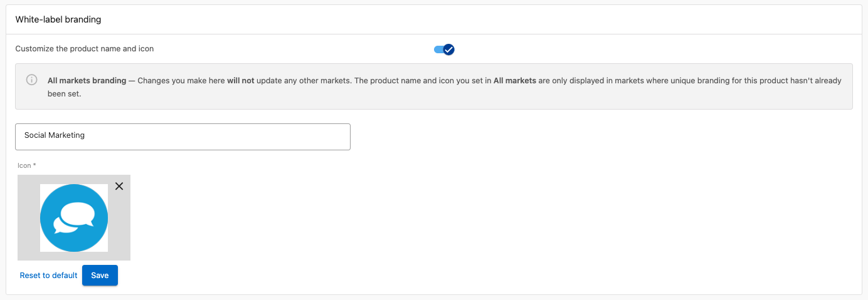
Task: Select the bold All markets branding heading
Action: pos(87,81)
